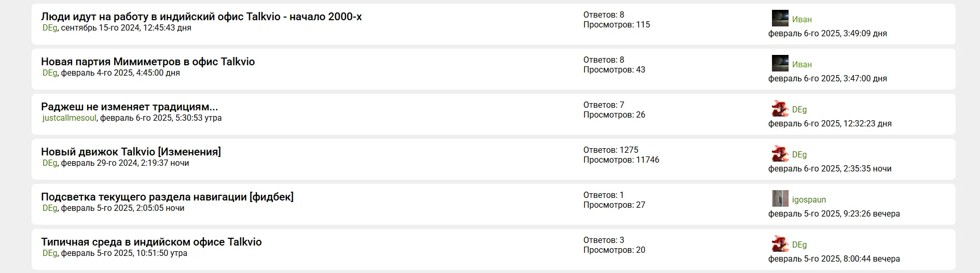Open thread Новый движок Talkvio [Изменения]

coord(131,152)
